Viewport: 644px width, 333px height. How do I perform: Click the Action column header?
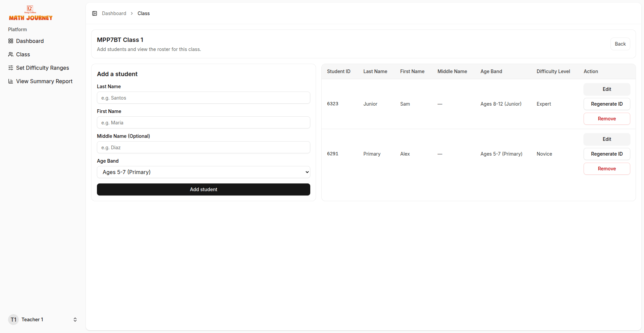(591, 71)
